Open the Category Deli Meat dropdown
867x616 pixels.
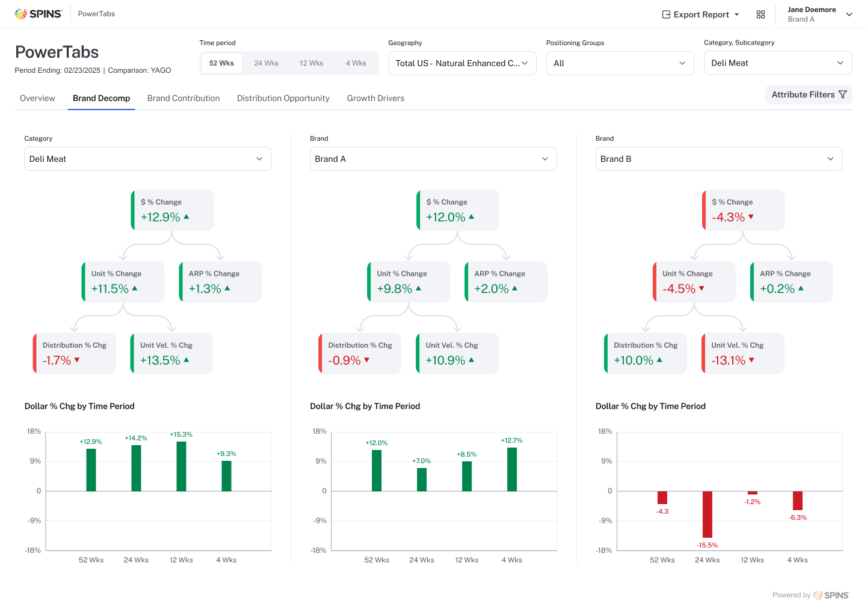click(147, 159)
